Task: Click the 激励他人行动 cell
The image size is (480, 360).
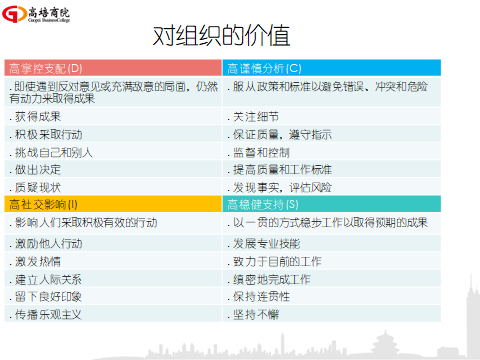Action: 113,243
